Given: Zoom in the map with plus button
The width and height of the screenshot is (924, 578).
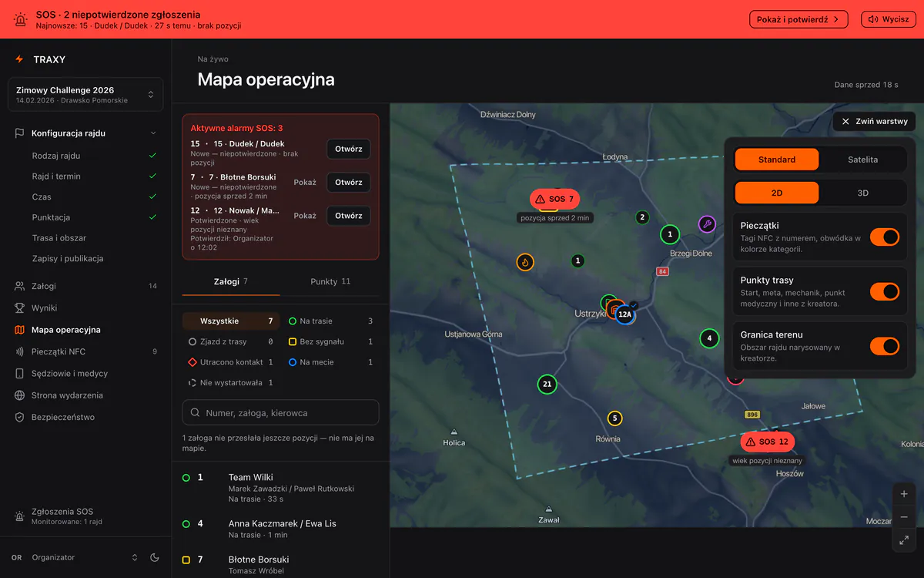Looking at the screenshot, I should [x=904, y=494].
